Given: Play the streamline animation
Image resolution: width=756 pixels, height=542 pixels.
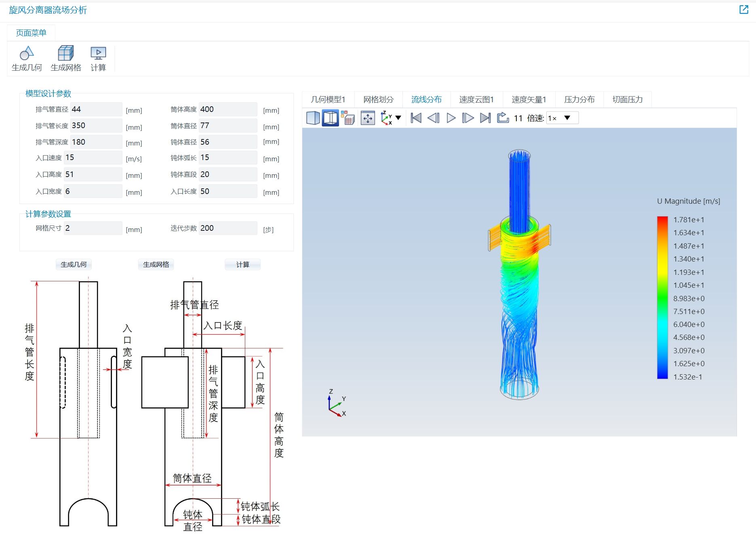Looking at the screenshot, I should coord(451,118).
